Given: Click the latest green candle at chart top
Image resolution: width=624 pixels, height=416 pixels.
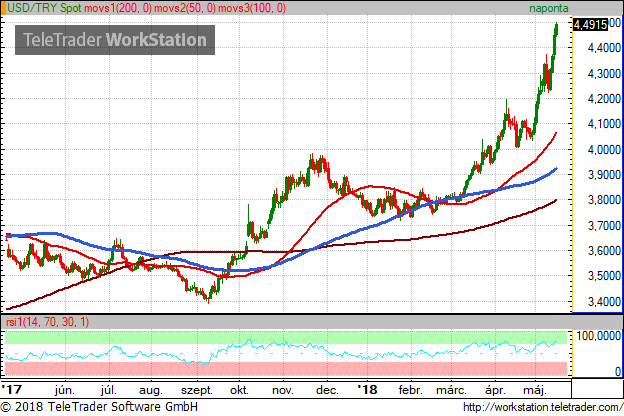Looking at the screenshot, I should [x=556, y=29].
